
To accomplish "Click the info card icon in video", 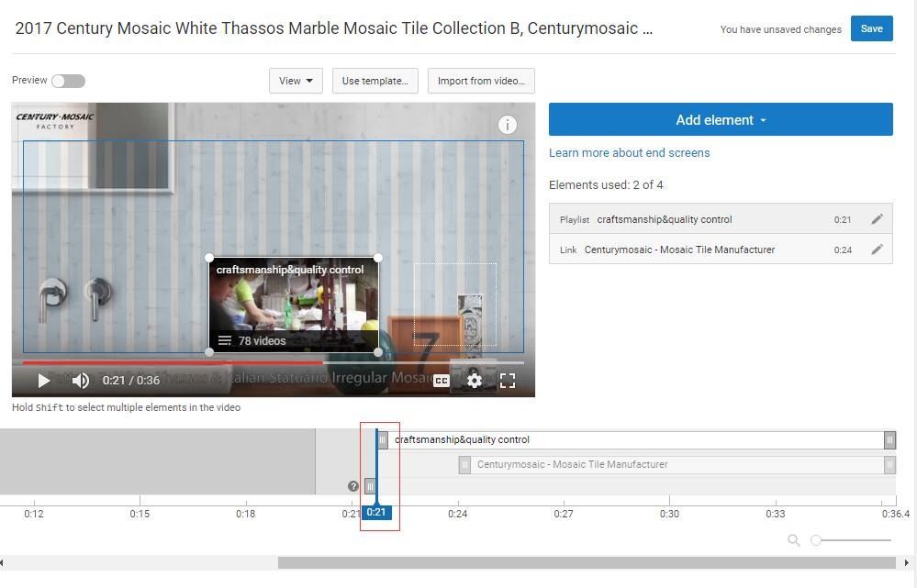I will coord(507,125).
